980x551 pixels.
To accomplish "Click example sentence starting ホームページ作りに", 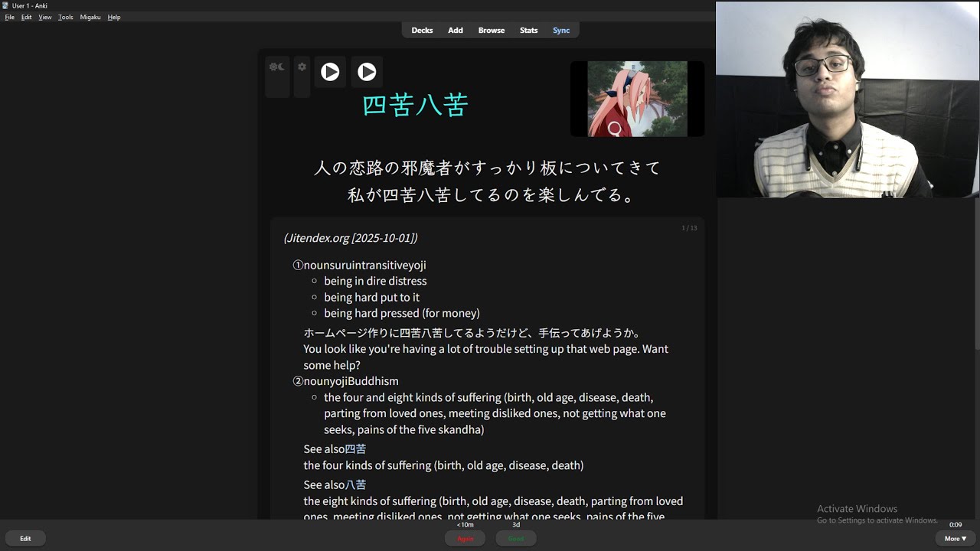I will pos(472,333).
